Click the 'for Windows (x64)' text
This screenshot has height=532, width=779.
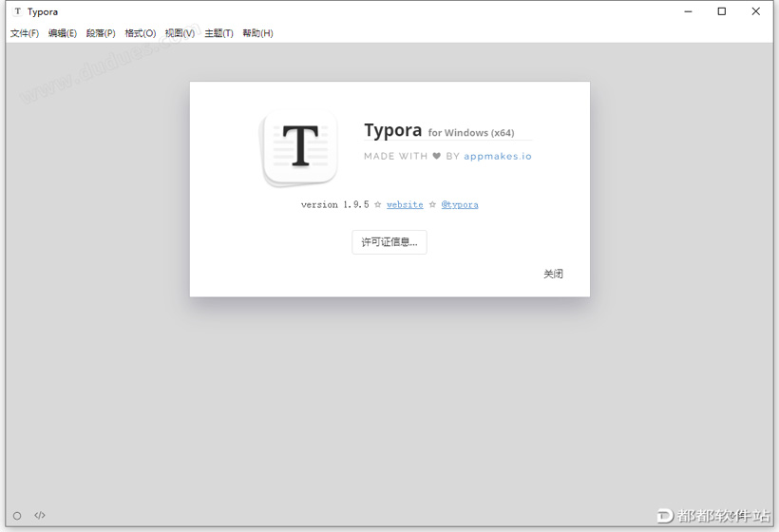pos(471,133)
